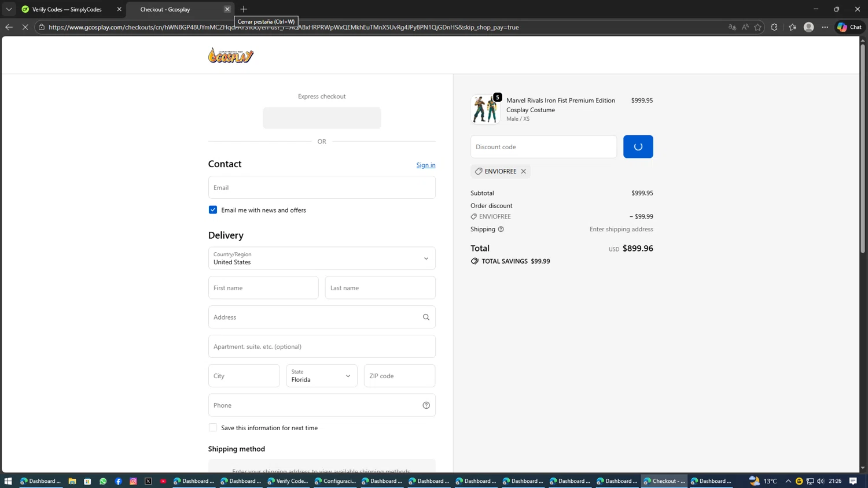Open WhatsApp from the taskbar

(x=103, y=481)
